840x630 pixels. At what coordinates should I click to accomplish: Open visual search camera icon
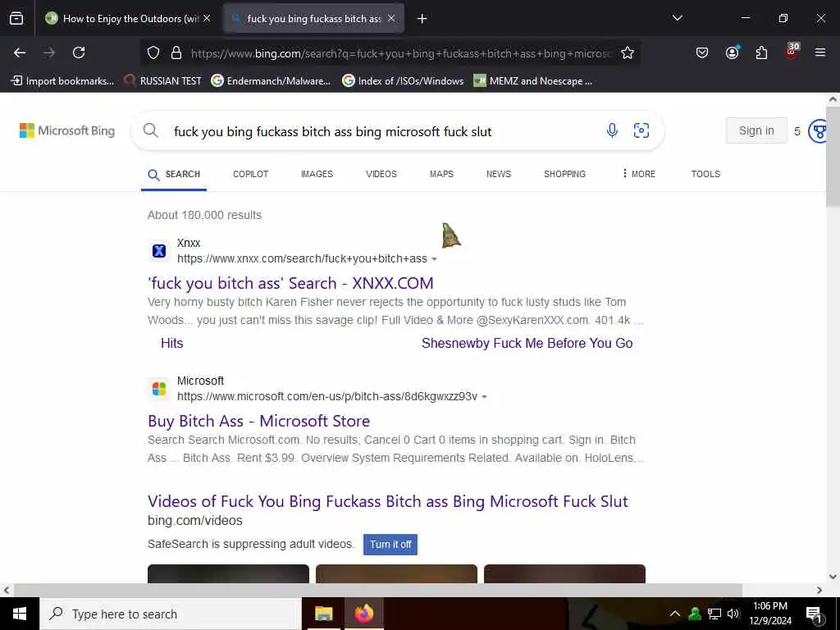(641, 130)
